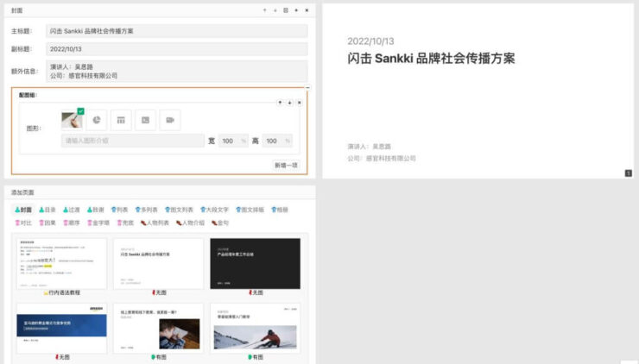639x364 pixels.
Task: Click the 新增一项 button
Action: point(286,166)
